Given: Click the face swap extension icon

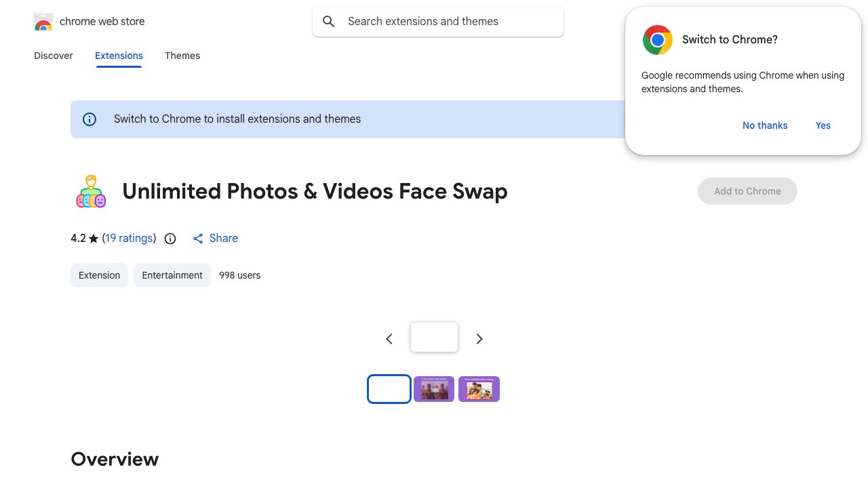Looking at the screenshot, I should coord(91,191).
